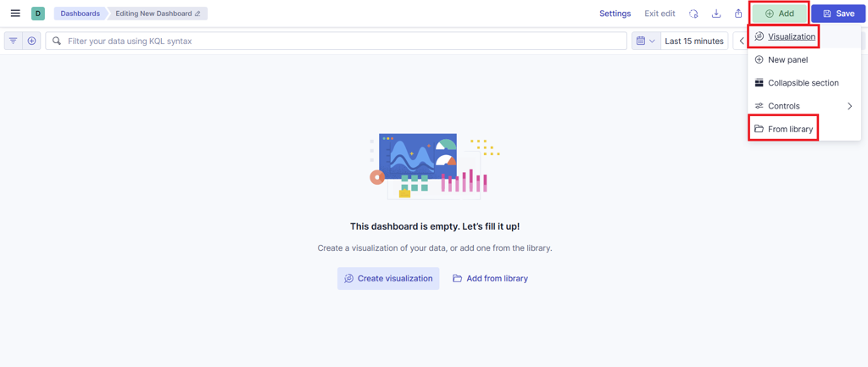Click the reset changes dashed-circle icon
Screen dimensions: 868x367
point(693,14)
